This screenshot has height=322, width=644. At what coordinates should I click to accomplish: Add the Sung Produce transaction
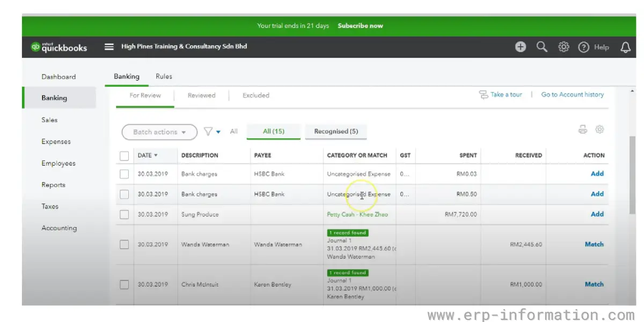597,214
